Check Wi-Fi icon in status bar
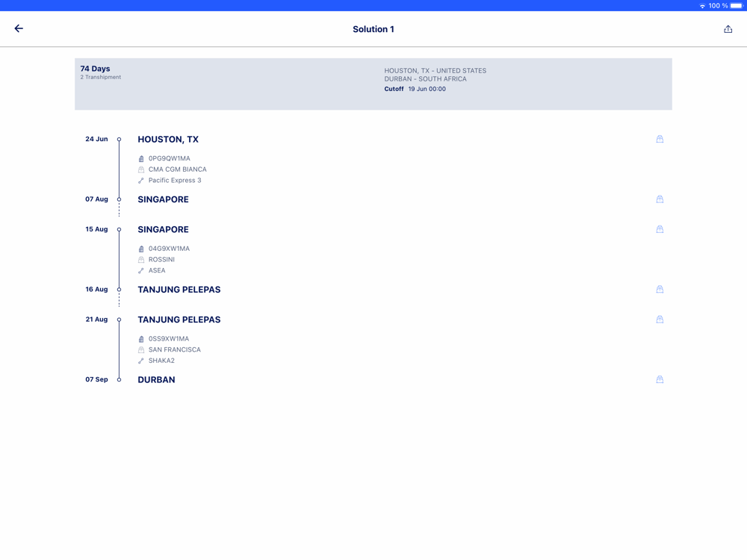The image size is (747, 560). click(x=702, y=6)
